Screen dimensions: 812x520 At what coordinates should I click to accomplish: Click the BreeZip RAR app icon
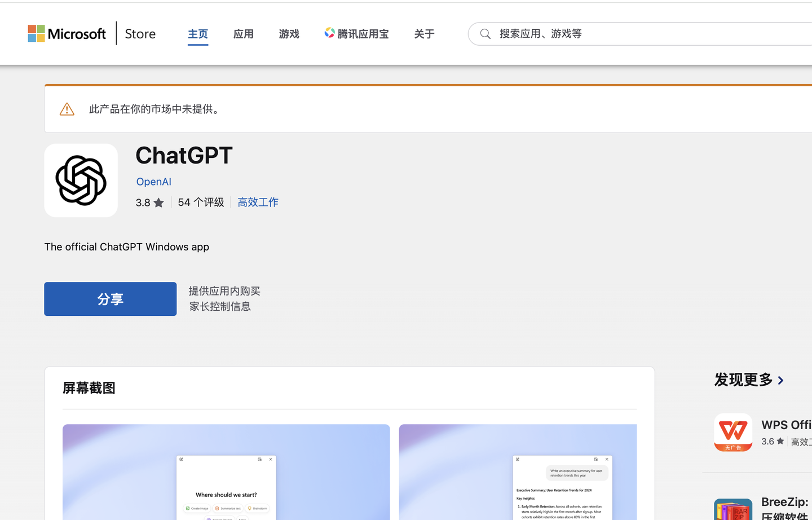tap(733, 509)
